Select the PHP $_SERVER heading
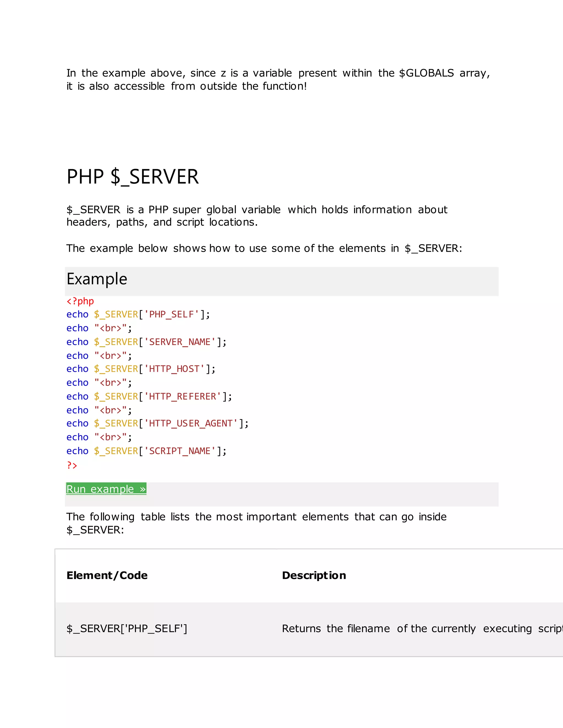 click(133, 177)
